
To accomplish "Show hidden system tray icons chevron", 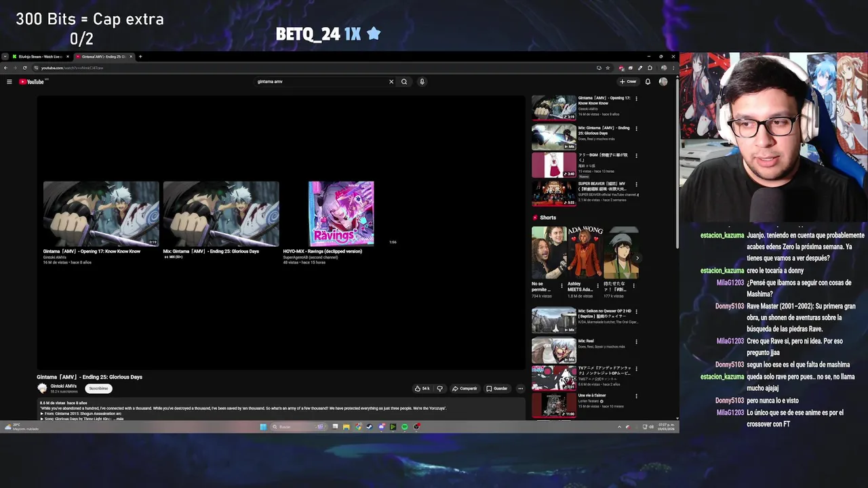I will coord(619,427).
